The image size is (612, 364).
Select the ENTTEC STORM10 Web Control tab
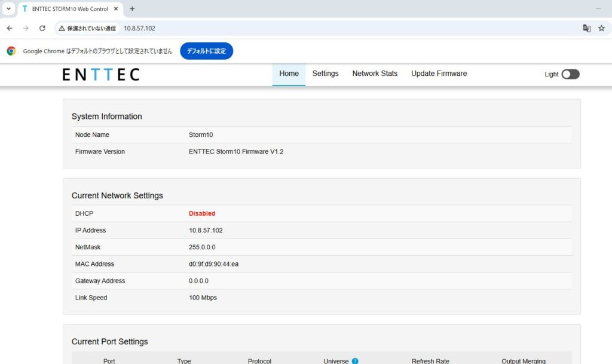71,9
